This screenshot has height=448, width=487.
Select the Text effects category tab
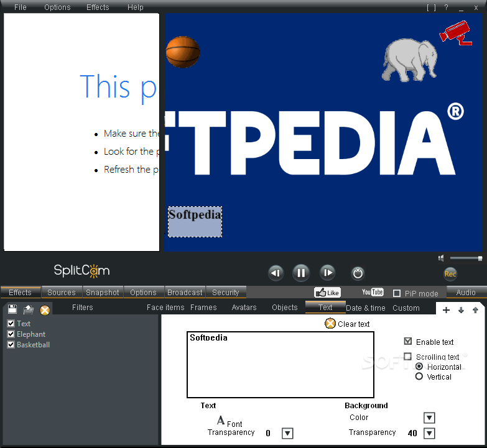pyautogui.click(x=325, y=307)
